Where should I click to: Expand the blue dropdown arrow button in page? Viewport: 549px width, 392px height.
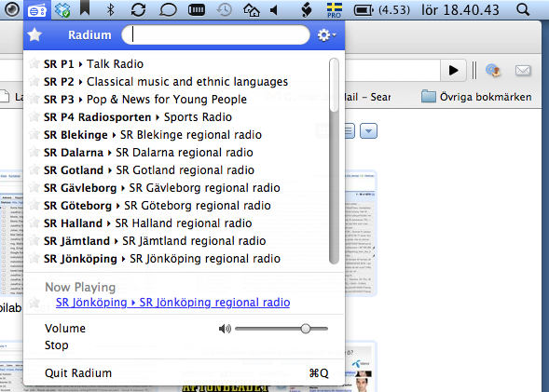click(368, 131)
